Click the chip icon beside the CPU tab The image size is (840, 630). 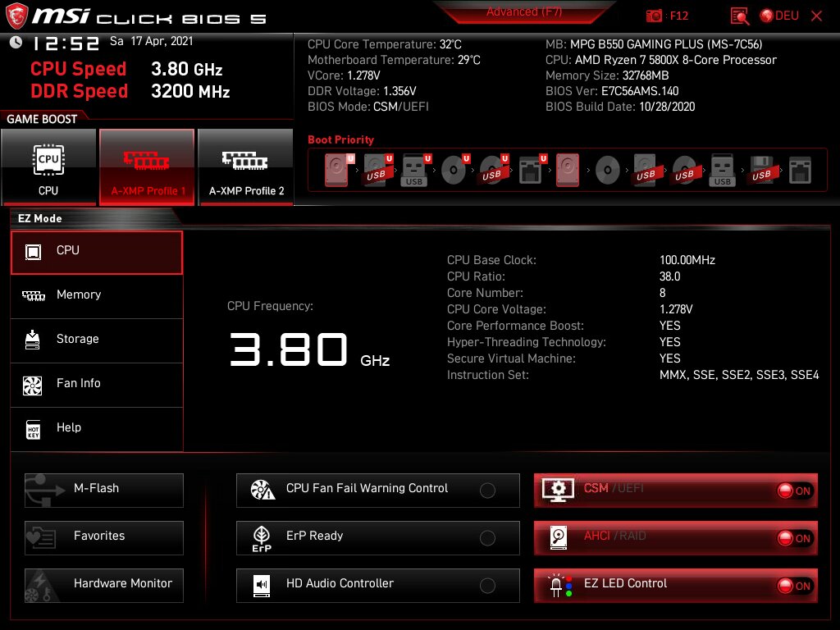coord(33,252)
